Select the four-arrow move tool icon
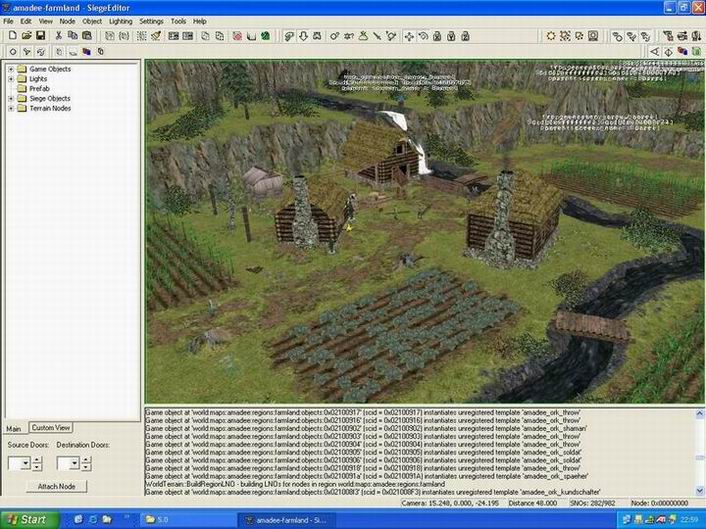 pyautogui.click(x=409, y=36)
